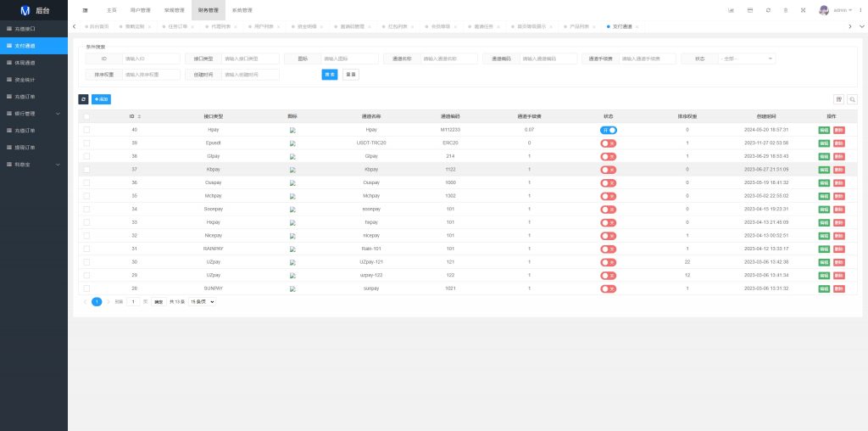This screenshot has height=431, width=868.
Task: Open the tab options down-chevron at far right
Action: click(x=862, y=26)
